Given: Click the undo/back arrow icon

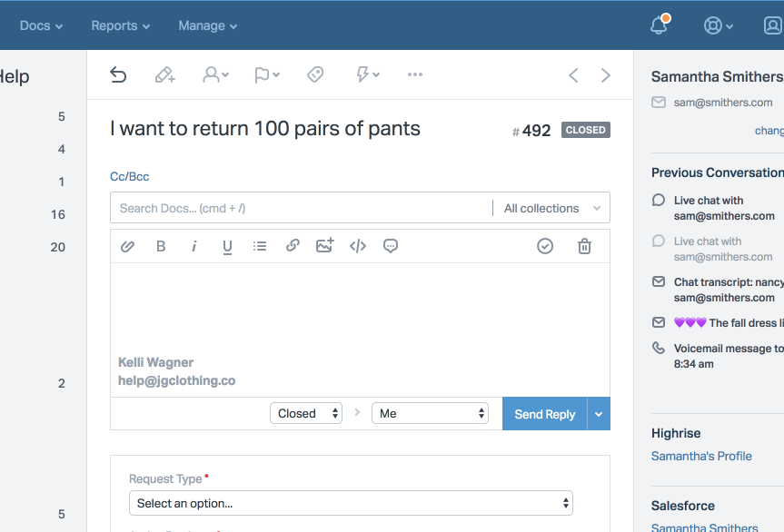Looking at the screenshot, I should (118, 75).
